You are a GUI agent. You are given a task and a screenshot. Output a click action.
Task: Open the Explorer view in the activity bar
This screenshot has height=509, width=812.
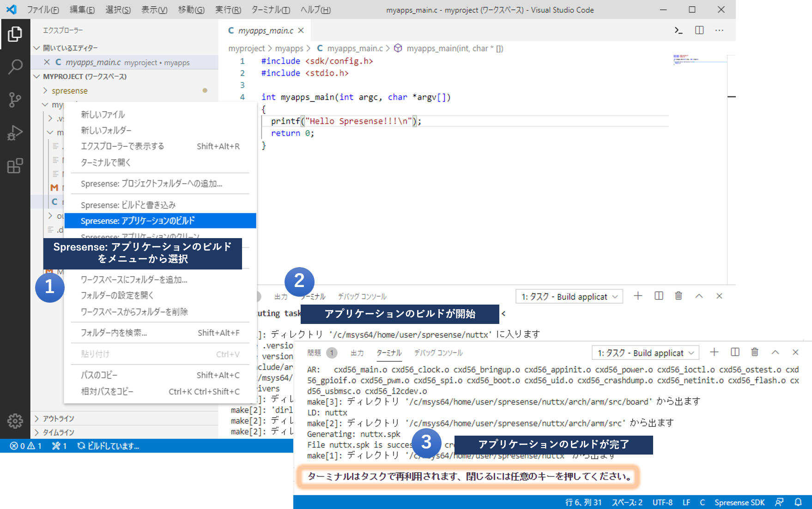tap(15, 35)
